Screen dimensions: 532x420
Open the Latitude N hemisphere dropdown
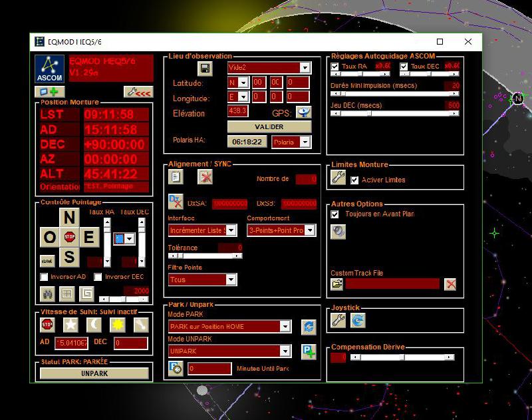point(243,83)
